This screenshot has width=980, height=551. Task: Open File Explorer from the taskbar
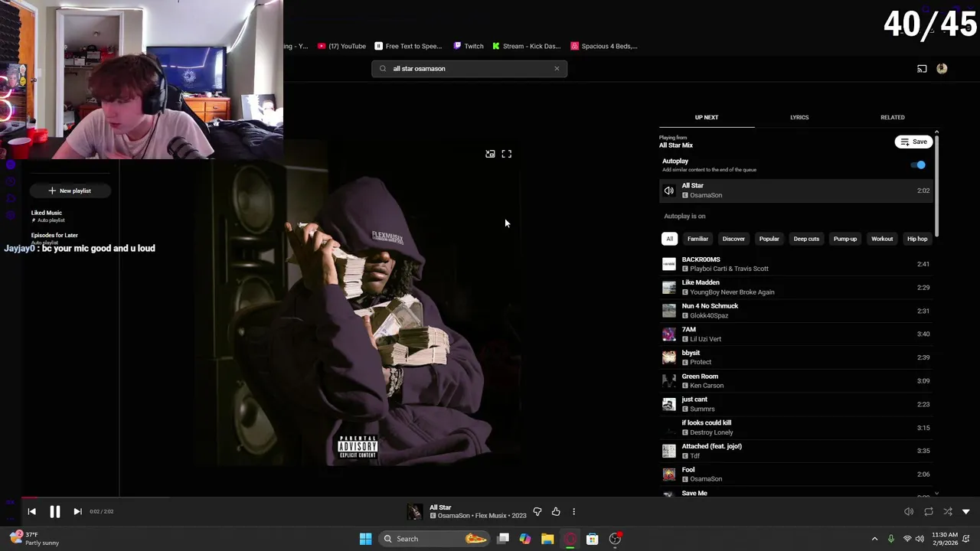[547, 539]
